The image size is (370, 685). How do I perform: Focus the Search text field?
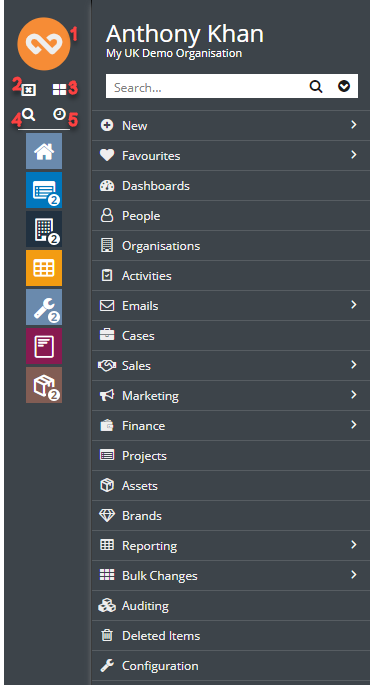(207, 87)
